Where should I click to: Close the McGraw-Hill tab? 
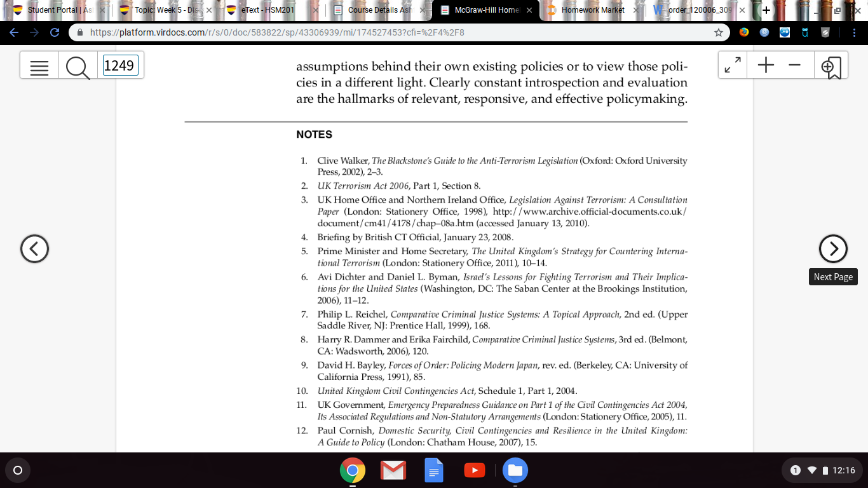point(529,10)
